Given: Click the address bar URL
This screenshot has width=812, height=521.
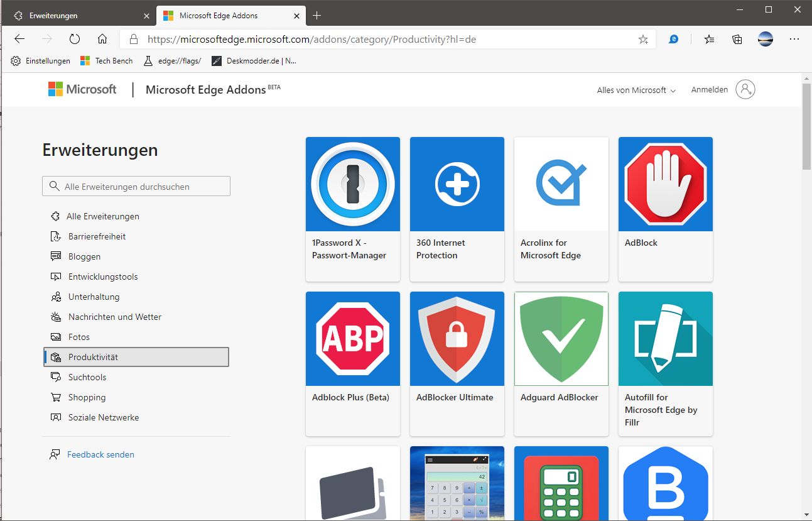Looking at the screenshot, I should 311,39.
